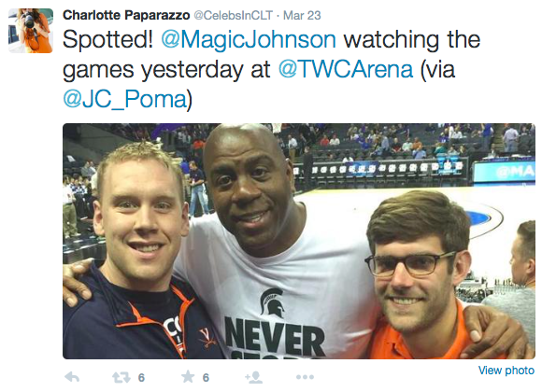Click the Spartan helmet logo in photo
Viewport: 542px width, 392px height.
pyautogui.click(x=273, y=303)
